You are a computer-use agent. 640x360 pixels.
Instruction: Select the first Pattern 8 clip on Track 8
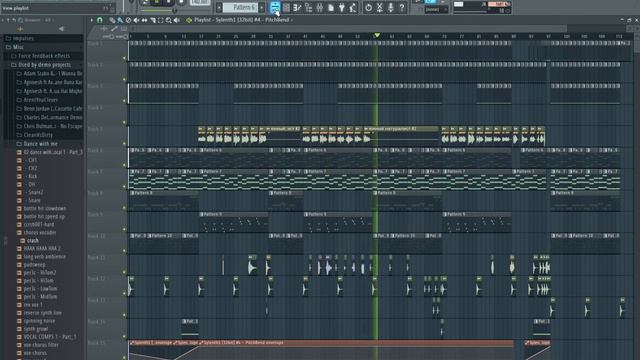[x=163, y=201]
